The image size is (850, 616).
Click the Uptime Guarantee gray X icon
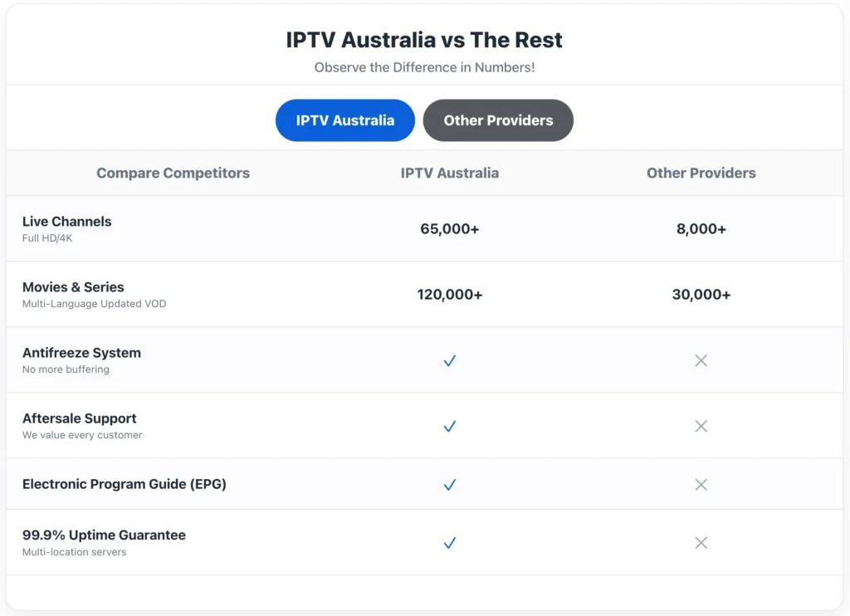coord(701,543)
